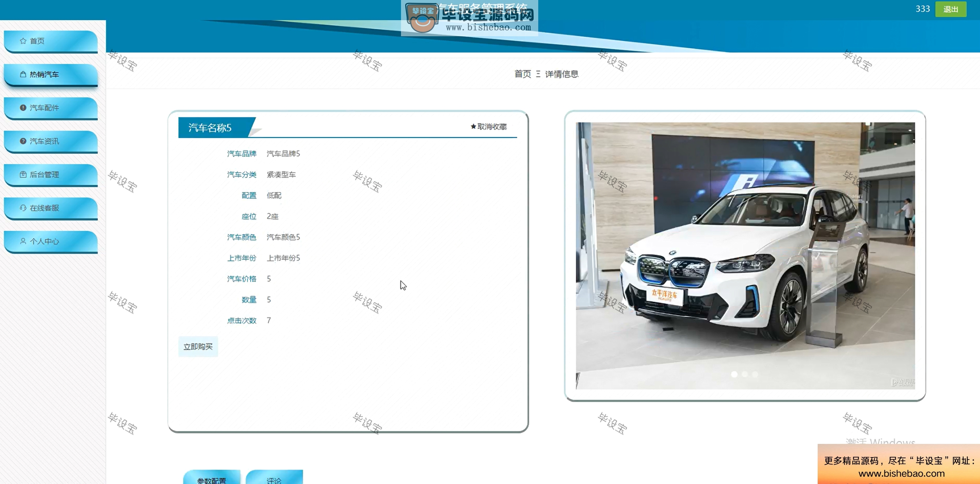Open the 汽车资讯 sidebar menu item
The height and width of the screenshot is (484, 980).
click(x=51, y=141)
